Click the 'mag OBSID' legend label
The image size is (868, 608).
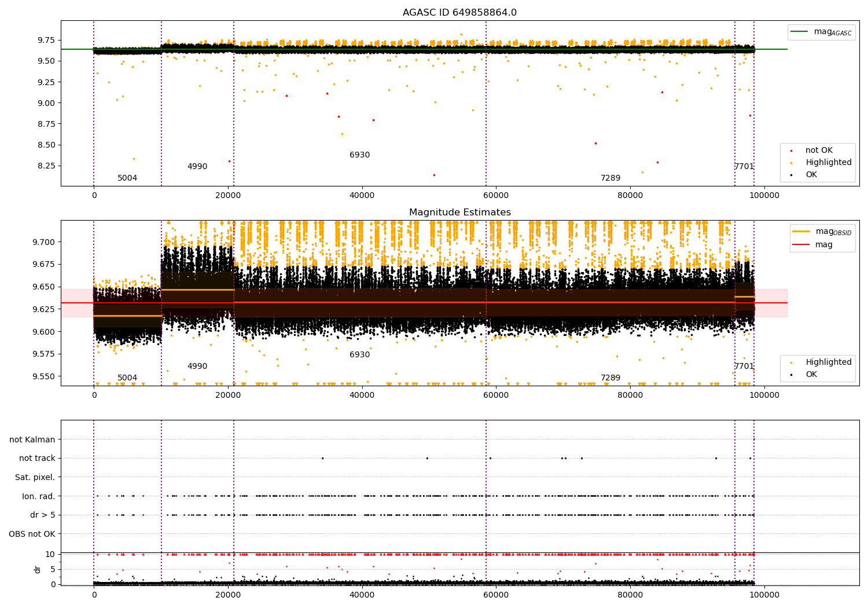pos(833,232)
